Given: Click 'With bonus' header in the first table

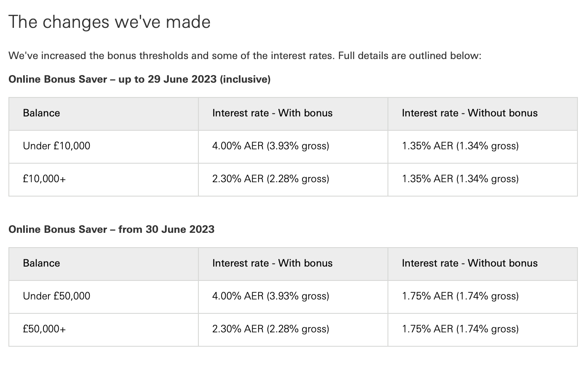Looking at the screenshot, I should tap(293, 114).
